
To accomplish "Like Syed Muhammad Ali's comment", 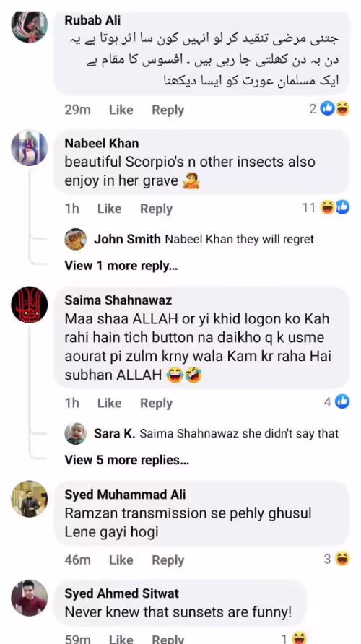I will tap(121, 560).
